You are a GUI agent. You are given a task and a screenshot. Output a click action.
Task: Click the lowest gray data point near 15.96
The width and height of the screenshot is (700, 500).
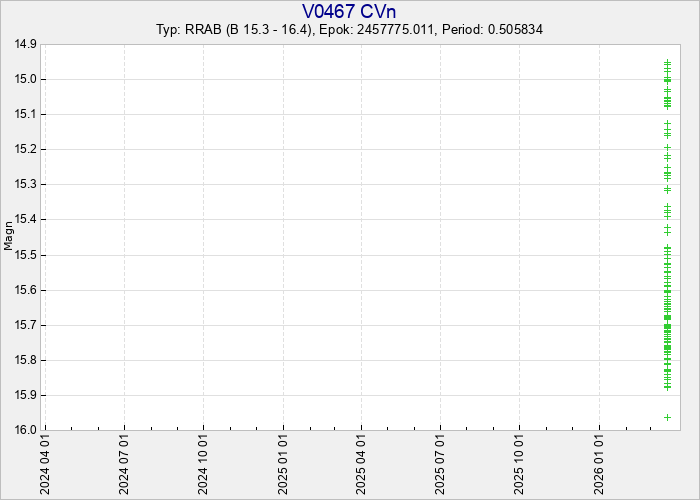coord(667,417)
